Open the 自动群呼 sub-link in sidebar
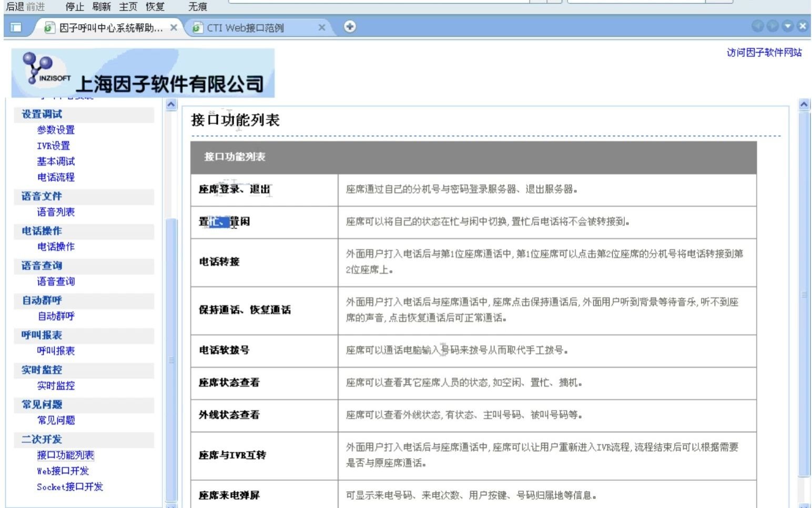Screen dimensions: 812x508 56,316
